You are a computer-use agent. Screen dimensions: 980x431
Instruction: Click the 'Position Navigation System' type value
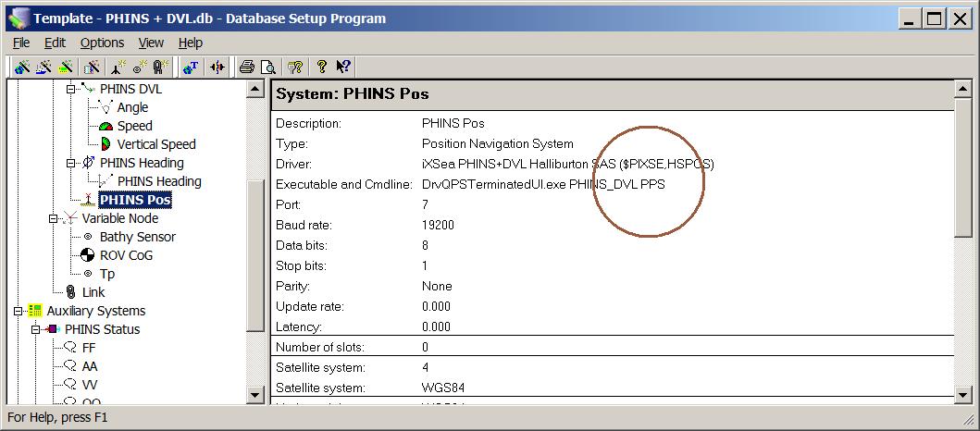(x=498, y=143)
